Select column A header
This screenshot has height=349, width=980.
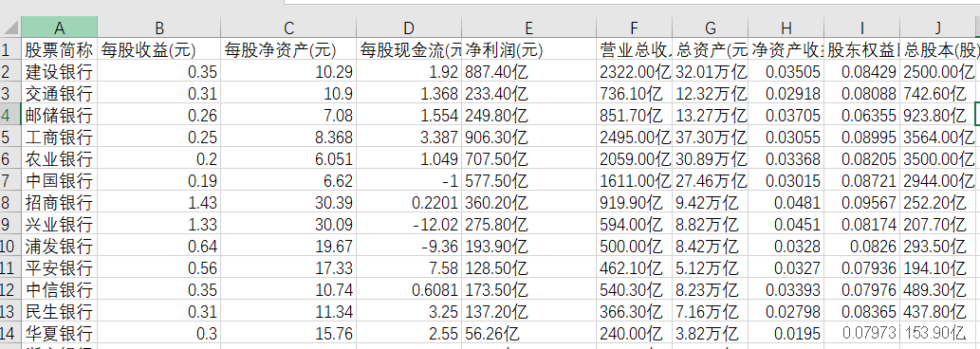pyautogui.click(x=60, y=28)
